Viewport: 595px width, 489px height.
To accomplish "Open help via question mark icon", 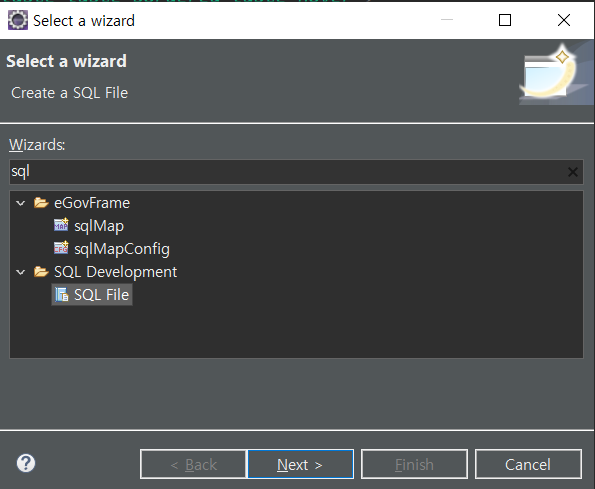I will click(x=26, y=463).
